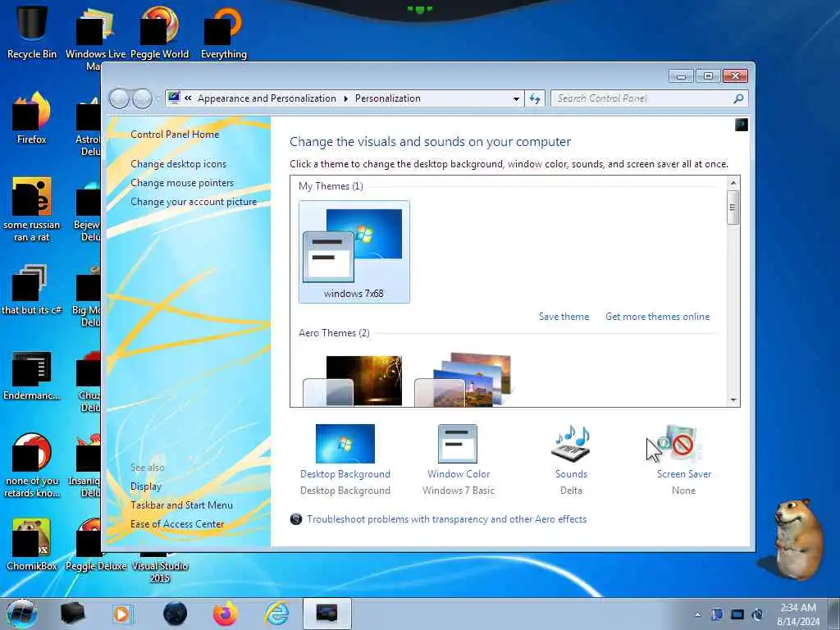Click the volume icon in system tray

tap(757, 614)
